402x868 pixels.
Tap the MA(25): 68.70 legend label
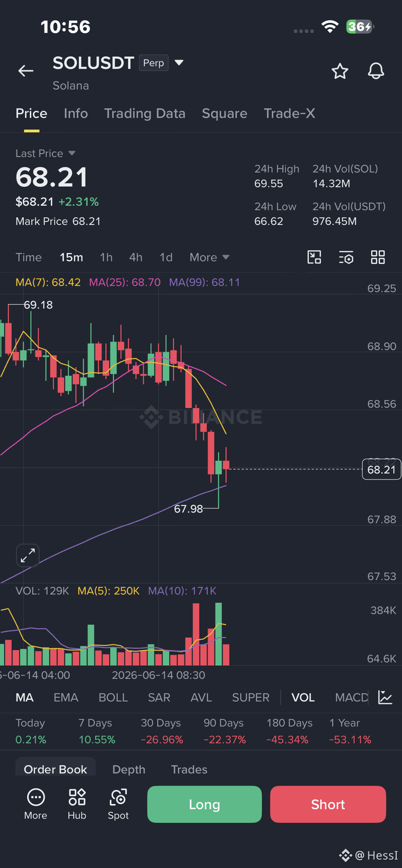(125, 282)
